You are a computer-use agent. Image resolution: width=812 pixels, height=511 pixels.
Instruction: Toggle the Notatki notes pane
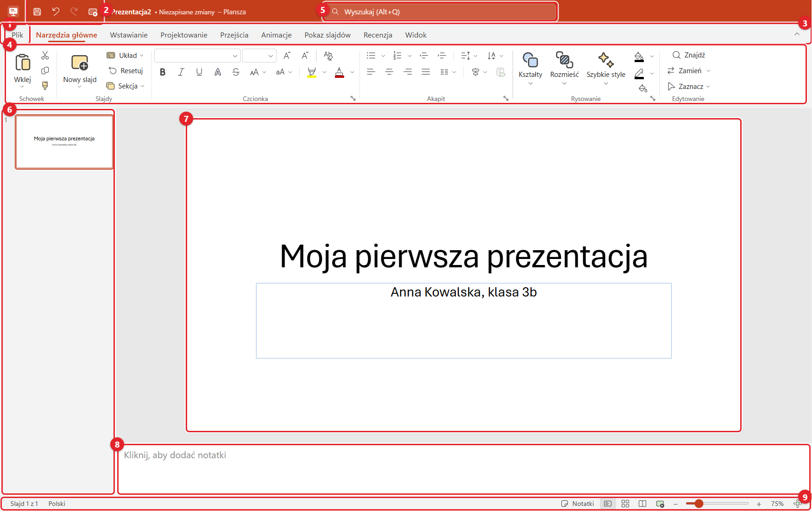tap(577, 504)
